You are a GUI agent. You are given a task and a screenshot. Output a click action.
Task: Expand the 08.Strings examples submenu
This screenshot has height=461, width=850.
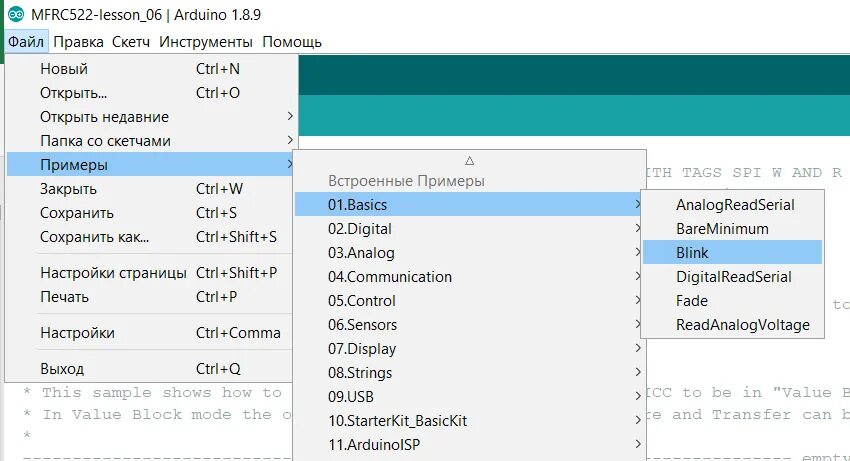(x=469, y=373)
